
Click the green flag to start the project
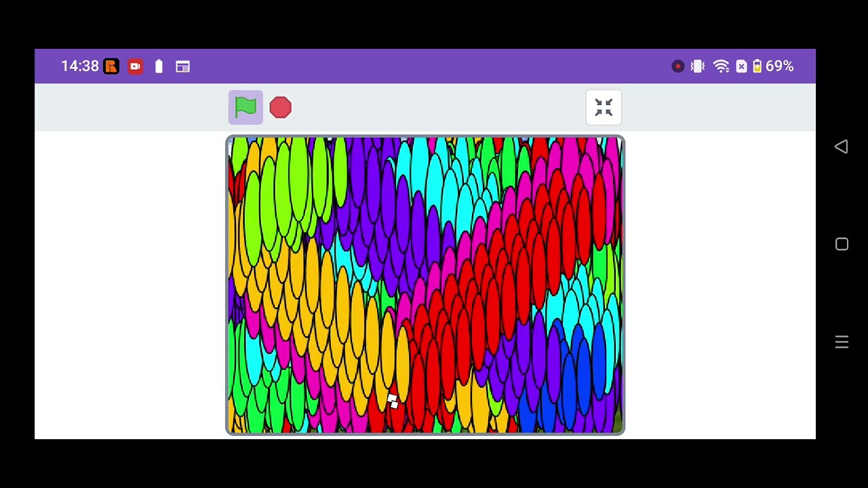[245, 107]
